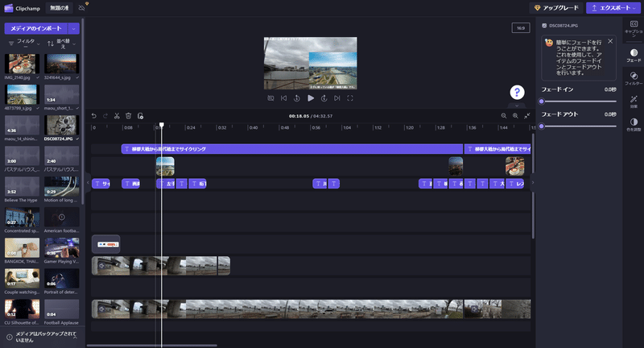Skip to start of video

[x=283, y=98]
